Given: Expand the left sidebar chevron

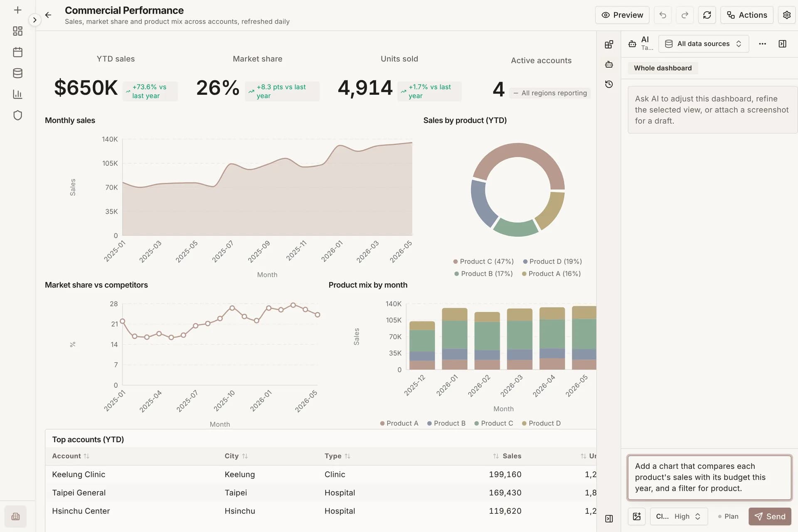Looking at the screenshot, I should [x=35, y=20].
